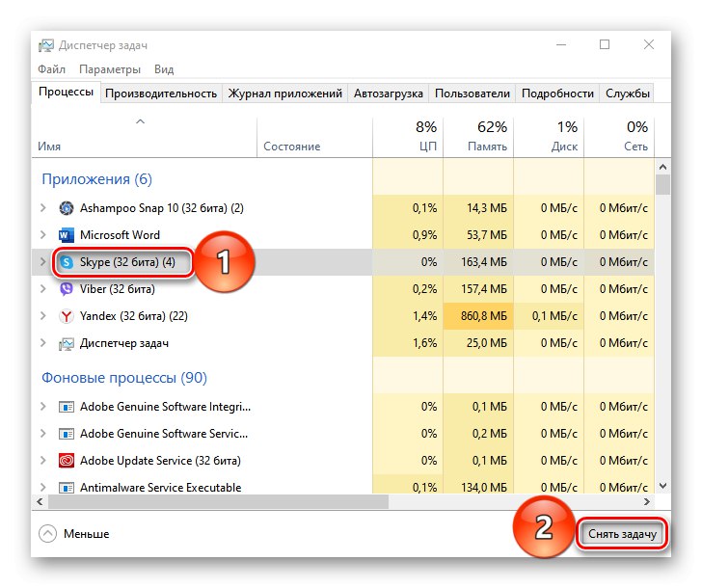Open the Файл menu
This screenshot has width=702, height=588.
pyautogui.click(x=51, y=69)
